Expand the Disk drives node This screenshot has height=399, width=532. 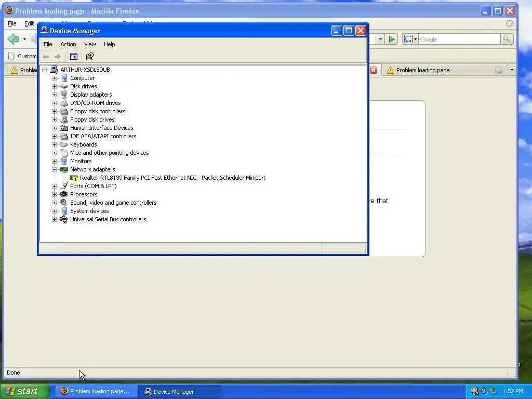54,87
